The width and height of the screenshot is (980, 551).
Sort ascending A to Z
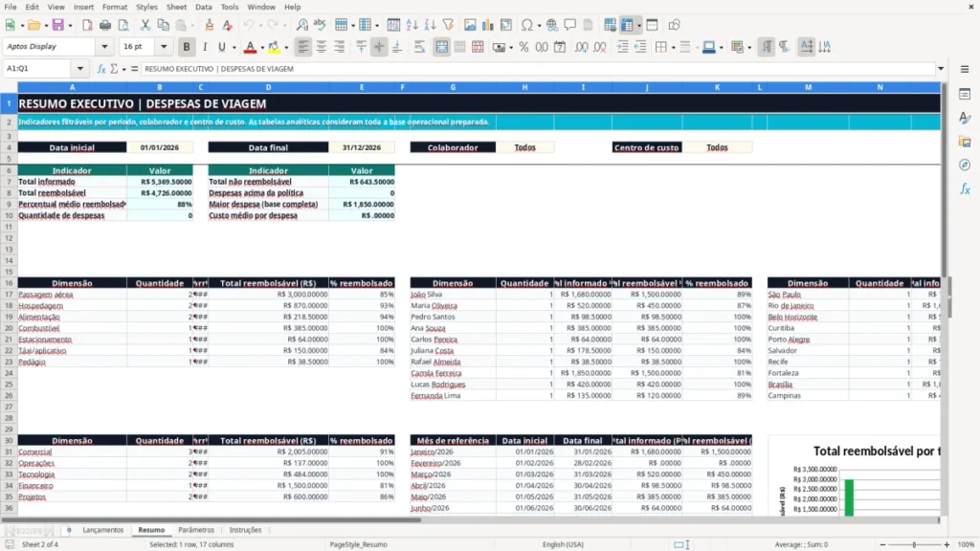[412, 25]
